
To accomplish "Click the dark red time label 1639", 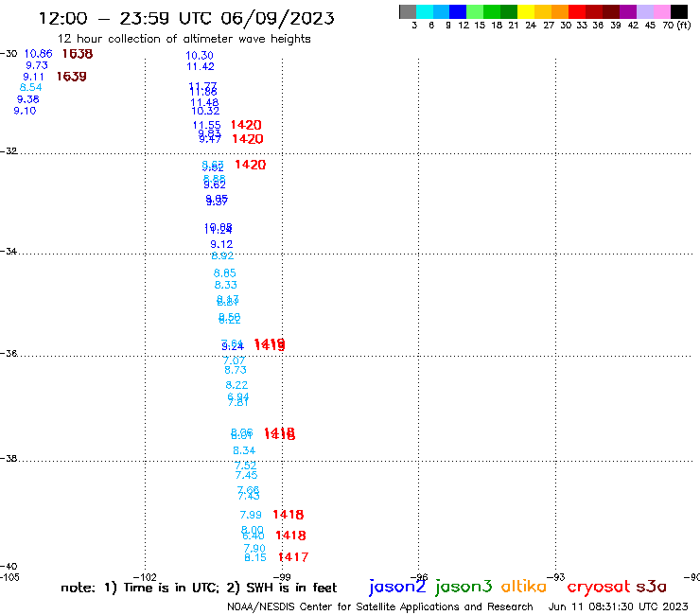I will click(72, 77).
